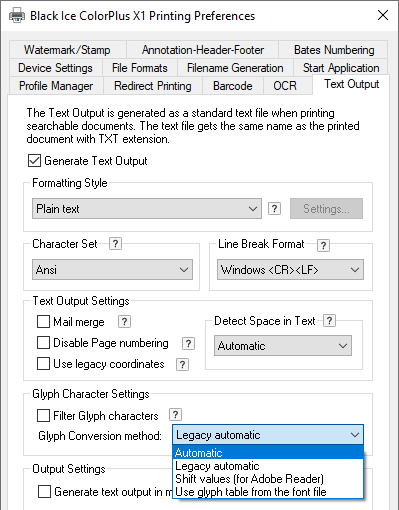This screenshot has height=510, width=399.
Task: Uncheck Generate Text Output checkbox
Action: point(34,161)
